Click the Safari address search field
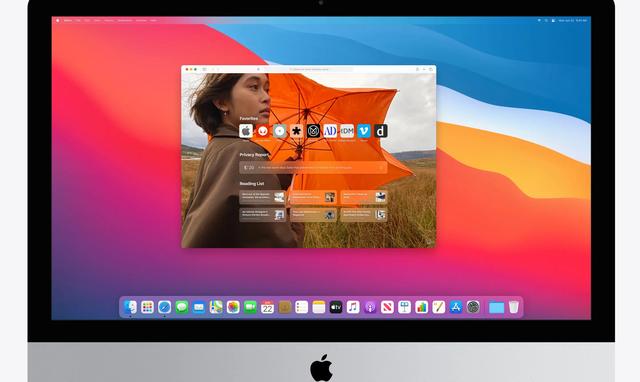 point(309,69)
